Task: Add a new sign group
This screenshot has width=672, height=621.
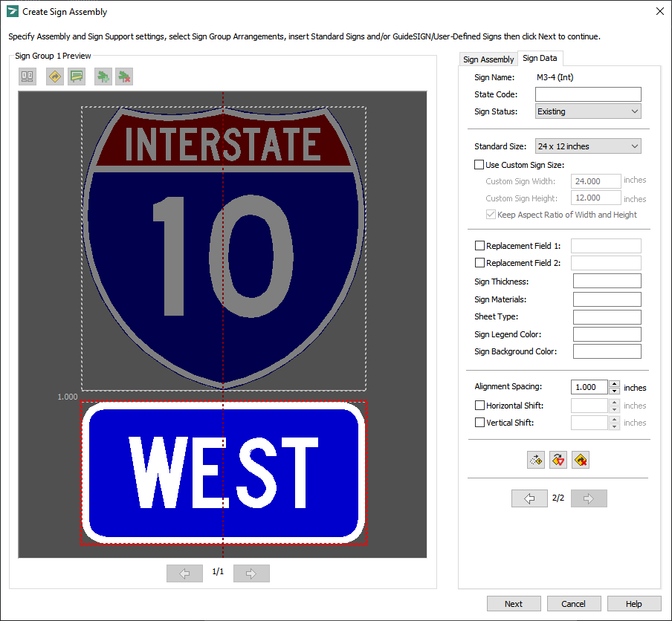Action: 103,77
